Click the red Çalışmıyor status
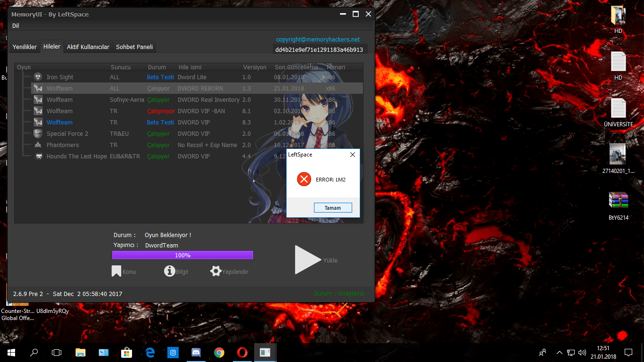 [x=161, y=111]
